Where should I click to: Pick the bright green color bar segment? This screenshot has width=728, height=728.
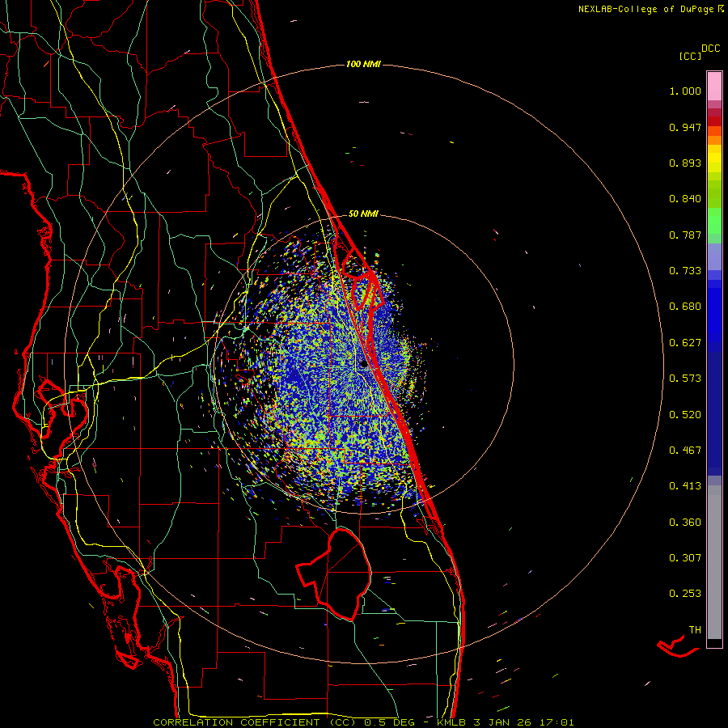tap(714, 221)
